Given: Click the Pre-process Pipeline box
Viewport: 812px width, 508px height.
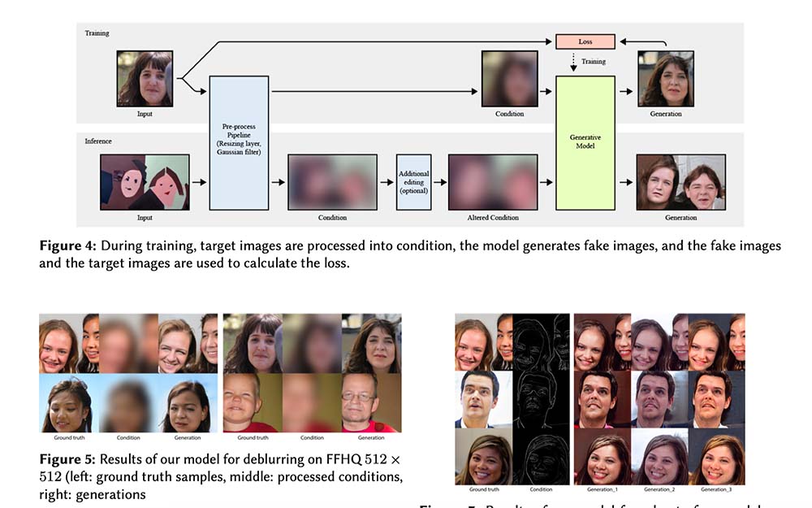Looking at the screenshot, I should click(x=239, y=142).
